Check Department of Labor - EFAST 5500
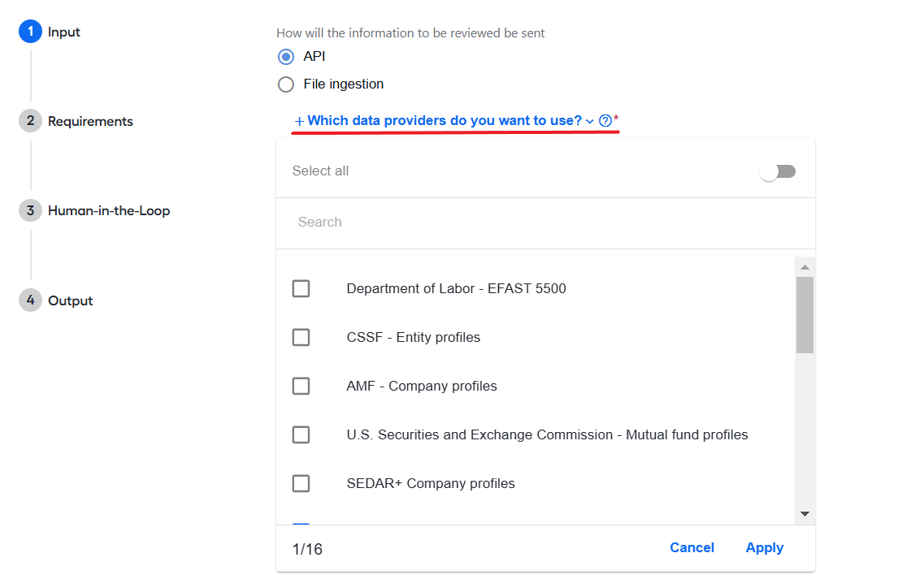 (301, 288)
